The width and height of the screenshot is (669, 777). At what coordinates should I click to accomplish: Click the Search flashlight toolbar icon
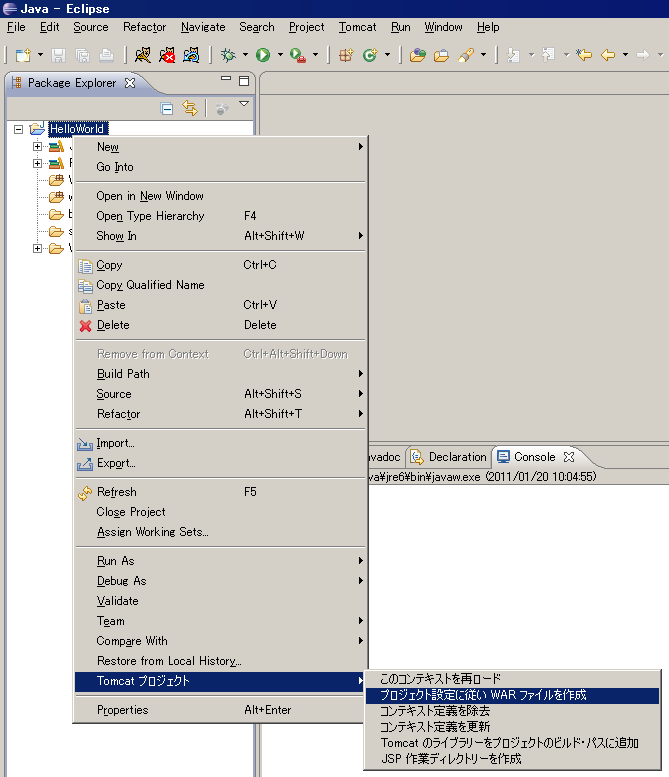[465, 55]
